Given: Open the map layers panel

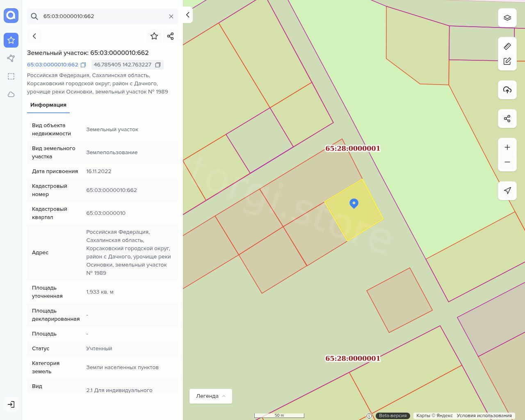Looking at the screenshot, I should pos(507,18).
